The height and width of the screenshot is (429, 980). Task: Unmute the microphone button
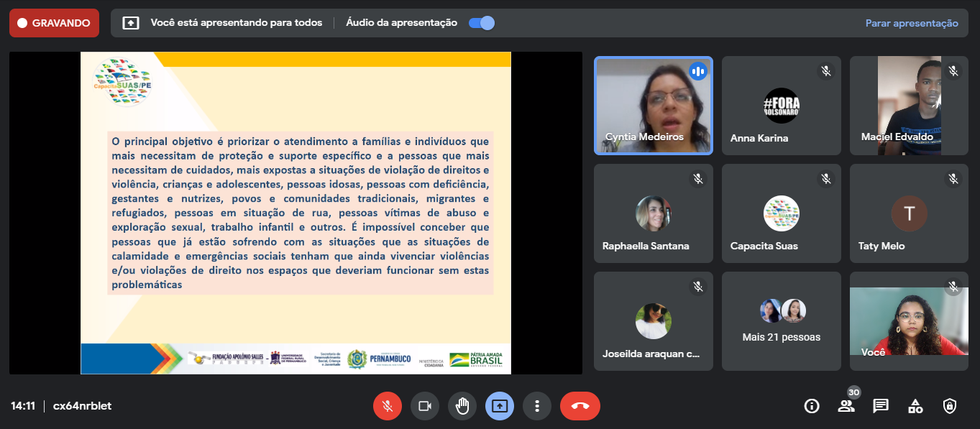tap(388, 406)
